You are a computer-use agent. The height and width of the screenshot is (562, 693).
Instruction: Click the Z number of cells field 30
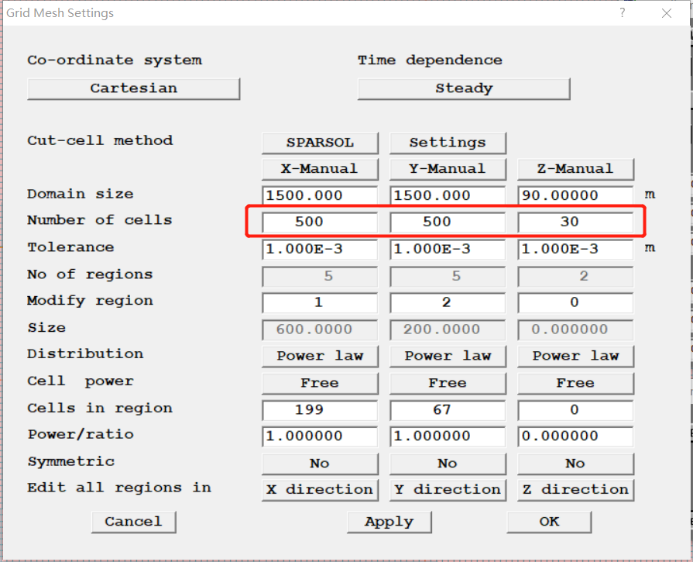click(575, 222)
